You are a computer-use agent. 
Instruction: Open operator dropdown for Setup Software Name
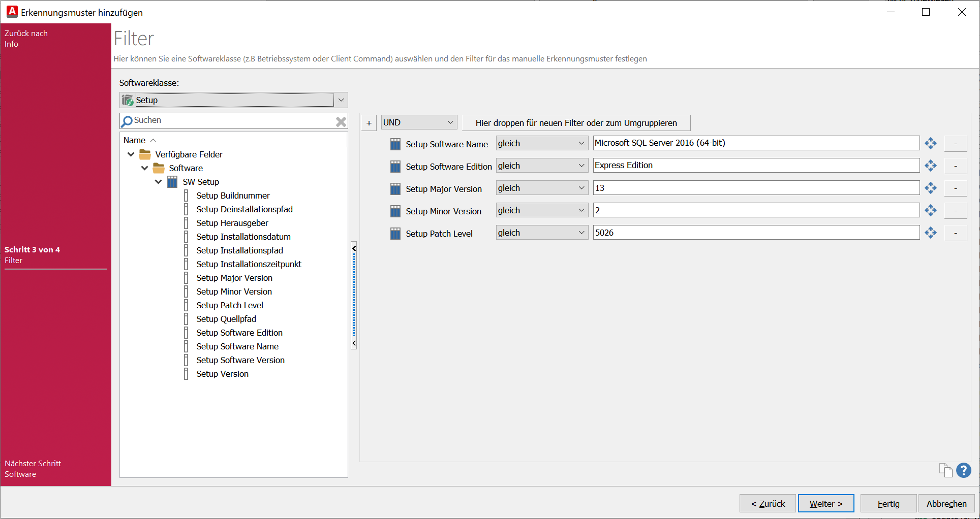[x=581, y=144]
